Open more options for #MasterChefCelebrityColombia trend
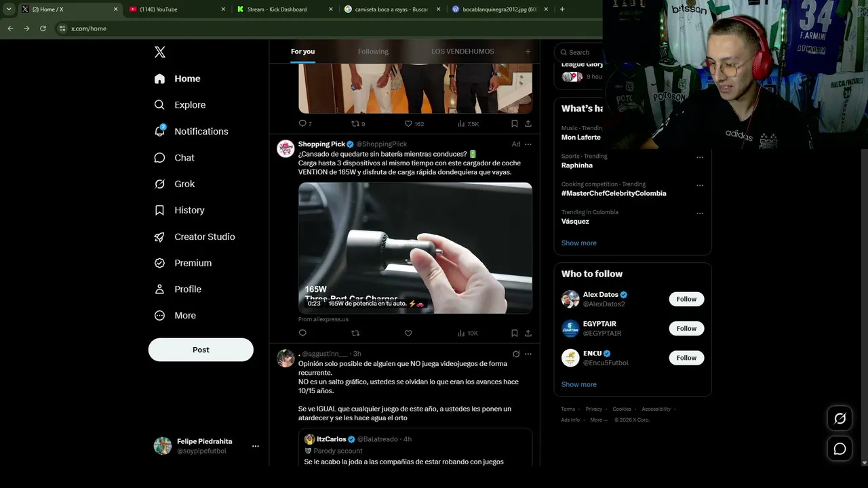Image resolution: width=868 pixels, height=488 pixels. pos(700,185)
